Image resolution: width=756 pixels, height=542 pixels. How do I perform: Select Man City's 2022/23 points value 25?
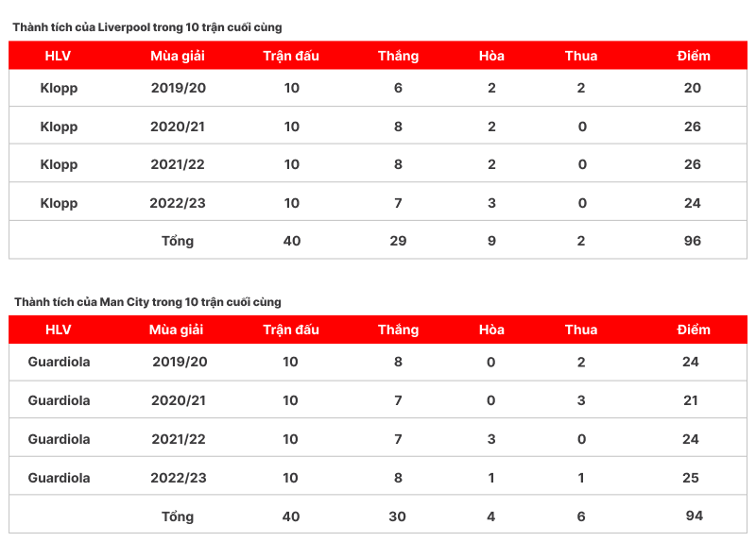pos(690,478)
